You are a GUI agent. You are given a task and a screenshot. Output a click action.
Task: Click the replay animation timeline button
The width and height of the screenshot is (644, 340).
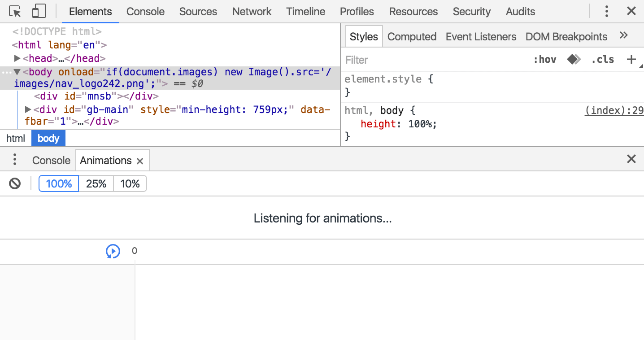tap(113, 251)
